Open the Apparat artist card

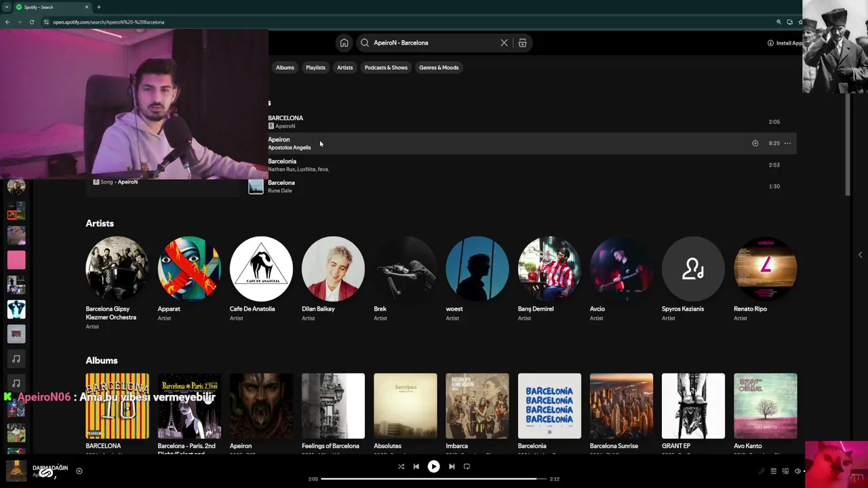(189, 279)
